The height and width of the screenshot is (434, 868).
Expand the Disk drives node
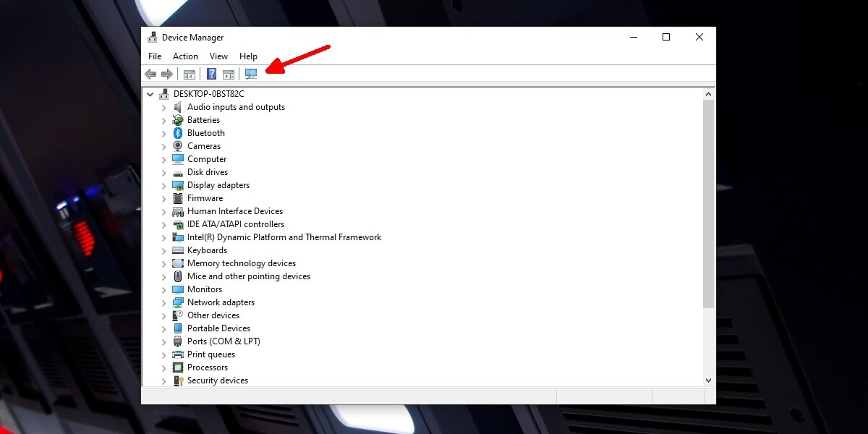163,171
